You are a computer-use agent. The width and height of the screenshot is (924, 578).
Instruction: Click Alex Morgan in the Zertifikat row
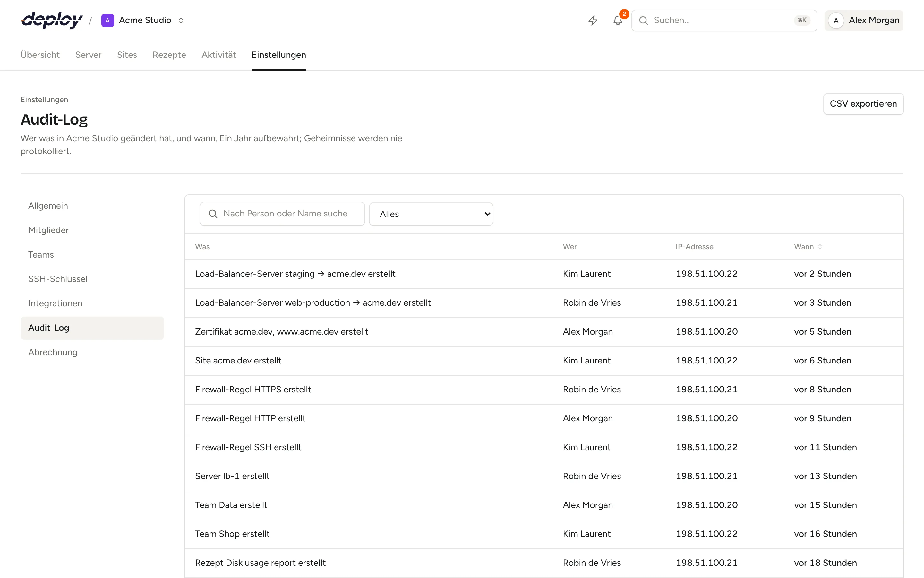588,332
